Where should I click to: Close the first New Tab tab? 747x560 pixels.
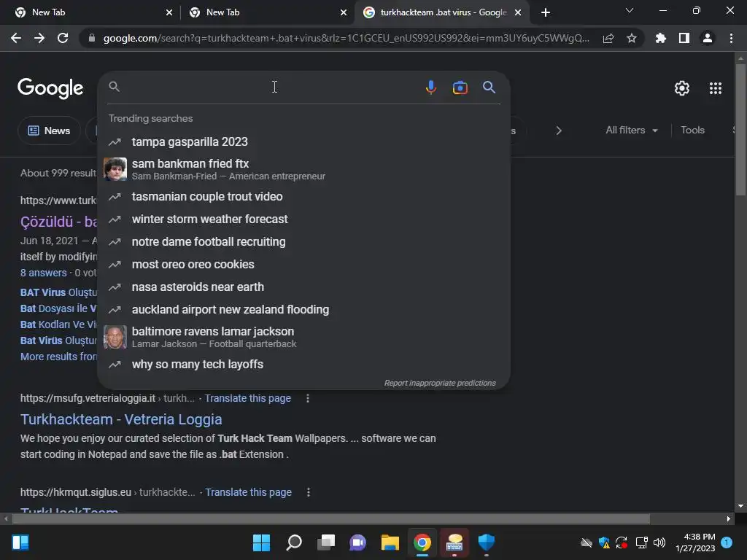pos(169,12)
